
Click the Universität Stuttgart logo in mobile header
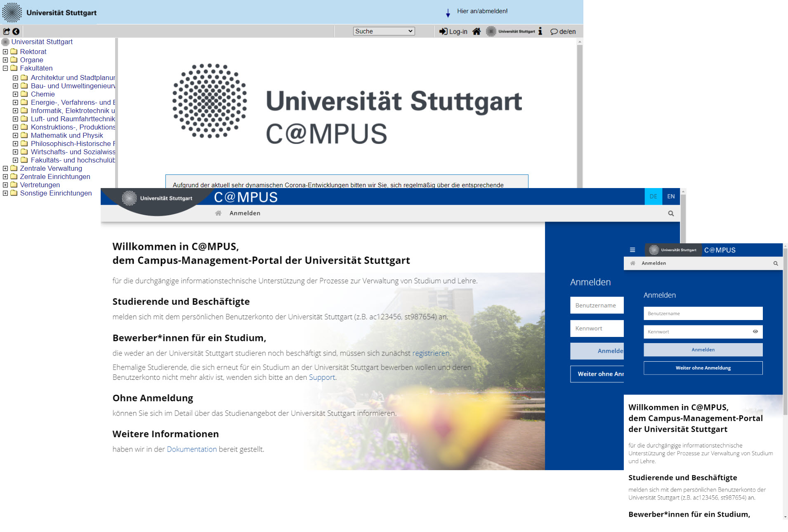coord(673,250)
